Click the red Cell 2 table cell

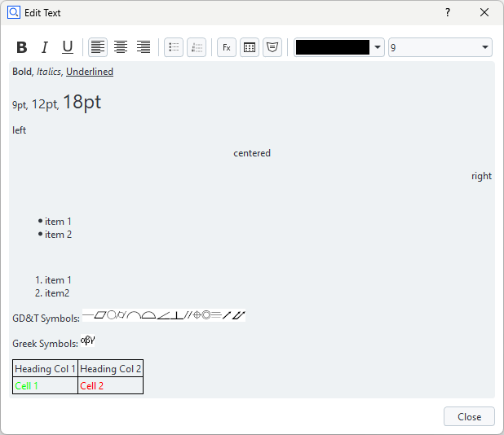coord(110,385)
